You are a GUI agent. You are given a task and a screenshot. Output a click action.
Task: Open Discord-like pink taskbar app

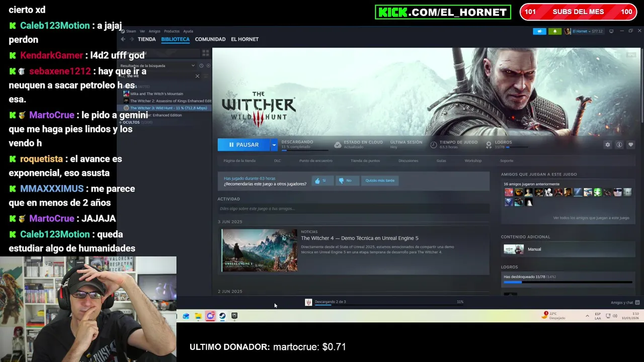210,316
